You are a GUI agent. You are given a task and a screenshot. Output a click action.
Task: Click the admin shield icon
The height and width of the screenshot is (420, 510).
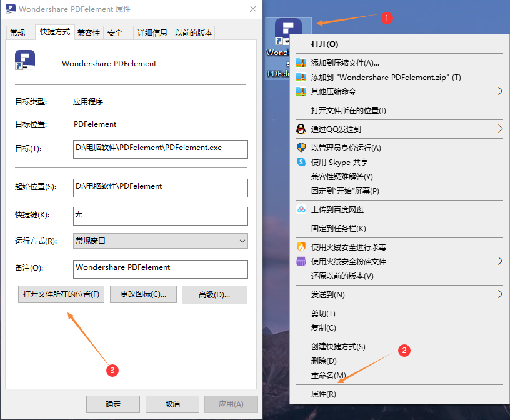pyautogui.click(x=301, y=147)
